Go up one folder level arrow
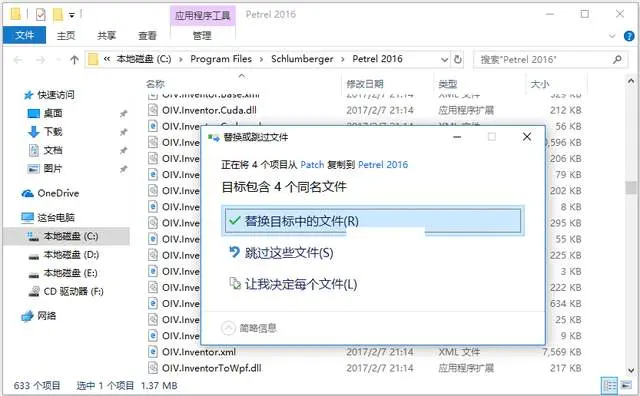 74,60
